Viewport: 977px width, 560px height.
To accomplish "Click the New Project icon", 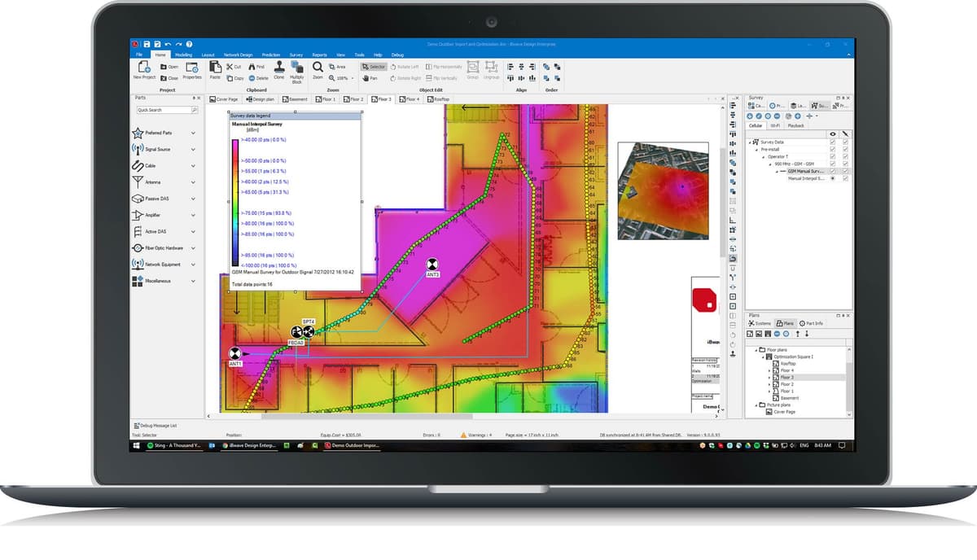I will point(143,68).
